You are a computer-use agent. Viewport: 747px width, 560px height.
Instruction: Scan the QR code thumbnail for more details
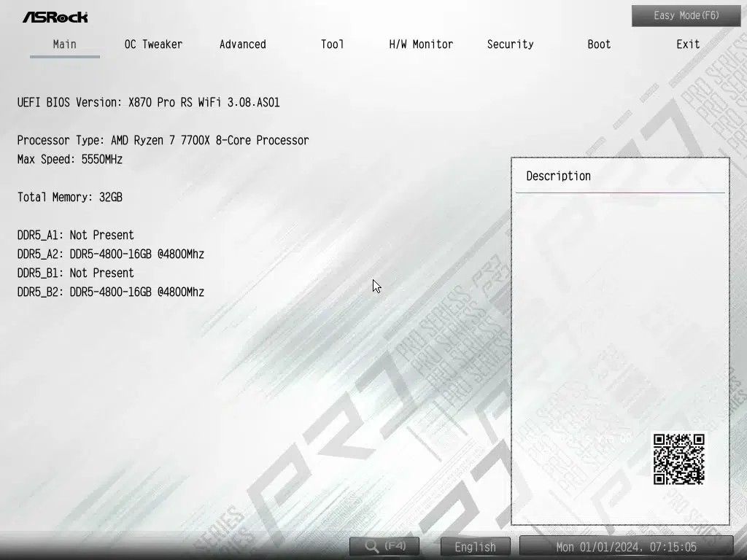click(x=678, y=459)
